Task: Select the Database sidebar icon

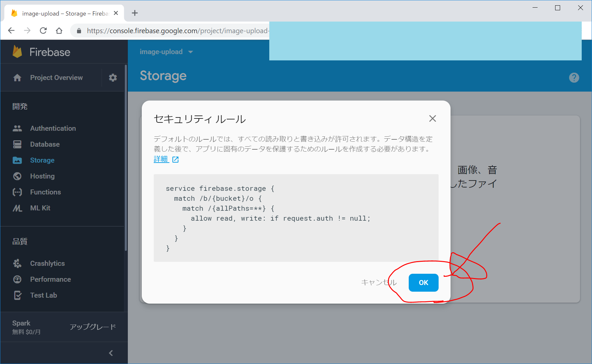Action: point(17,144)
